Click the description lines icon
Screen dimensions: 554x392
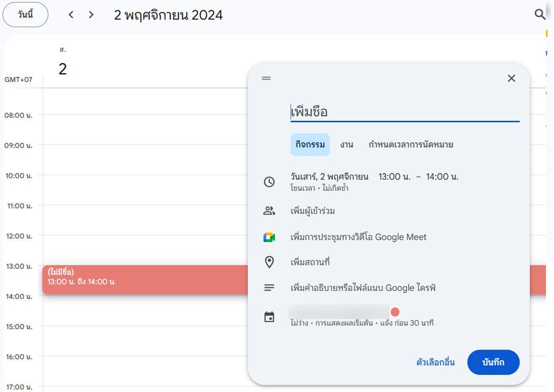point(269,288)
